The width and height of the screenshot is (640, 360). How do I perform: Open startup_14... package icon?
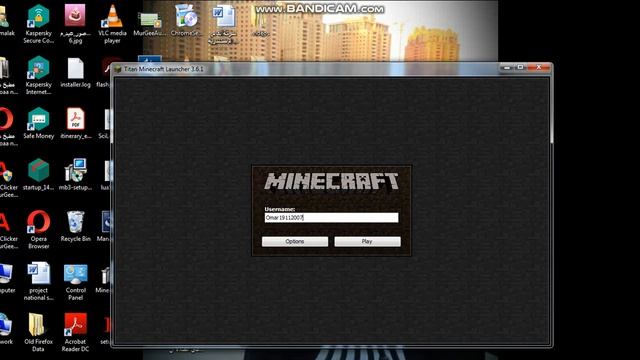38,175
